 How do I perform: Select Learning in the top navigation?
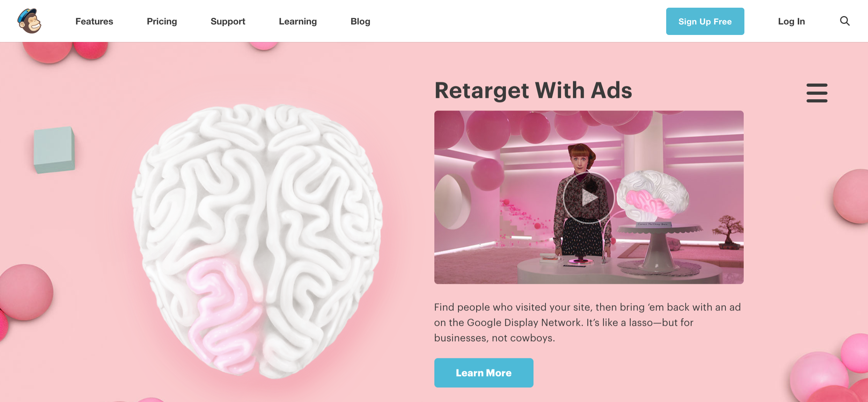298,21
